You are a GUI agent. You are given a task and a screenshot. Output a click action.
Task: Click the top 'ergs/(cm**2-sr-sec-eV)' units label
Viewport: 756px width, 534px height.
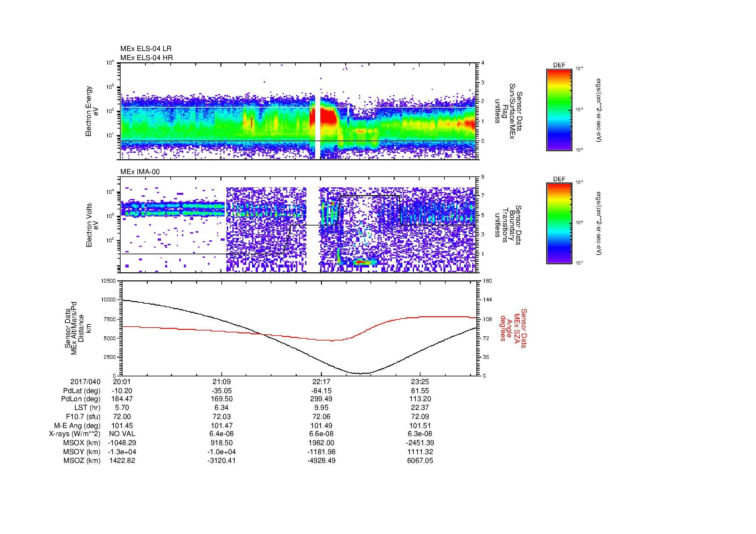coord(599,110)
